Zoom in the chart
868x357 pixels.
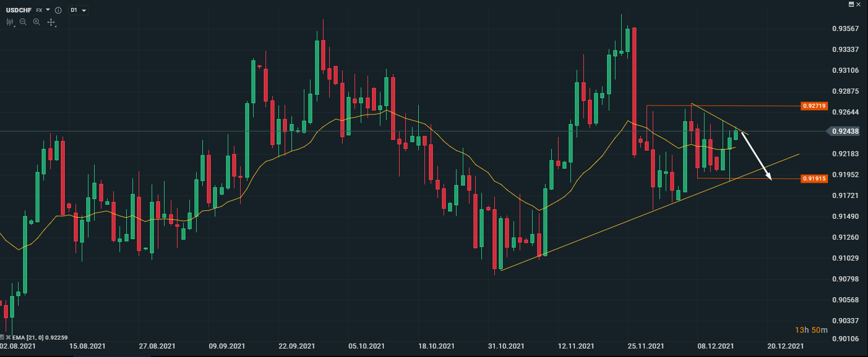(x=37, y=22)
